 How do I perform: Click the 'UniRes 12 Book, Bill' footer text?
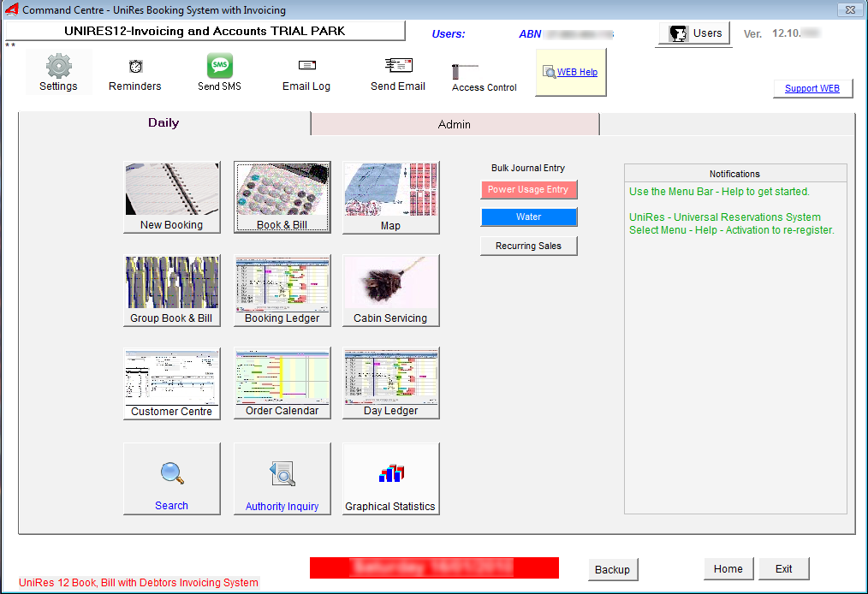[x=139, y=582]
